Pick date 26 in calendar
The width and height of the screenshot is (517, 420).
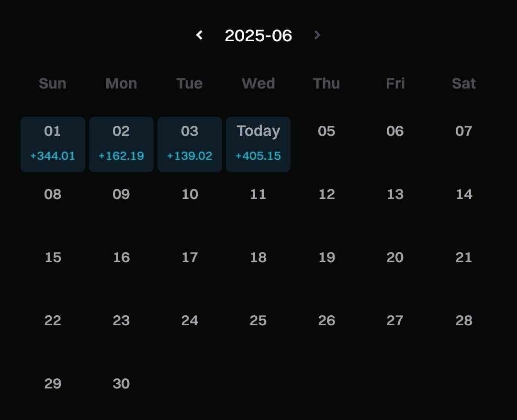[x=326, y=321]
